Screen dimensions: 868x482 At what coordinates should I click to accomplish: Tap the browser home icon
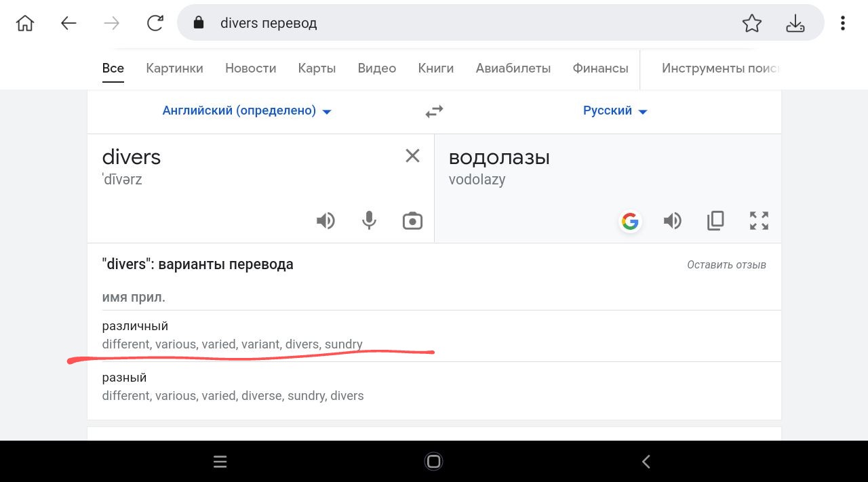click(x=25, y=23)
